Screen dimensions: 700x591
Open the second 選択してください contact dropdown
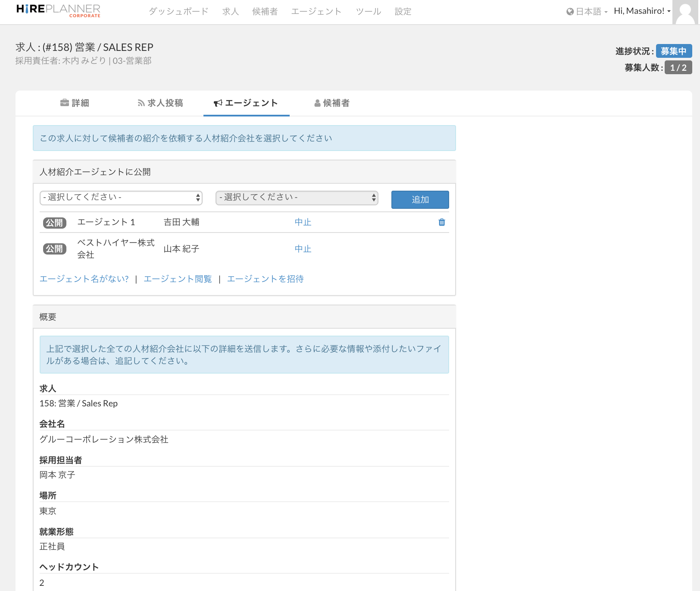coord(297,198)
